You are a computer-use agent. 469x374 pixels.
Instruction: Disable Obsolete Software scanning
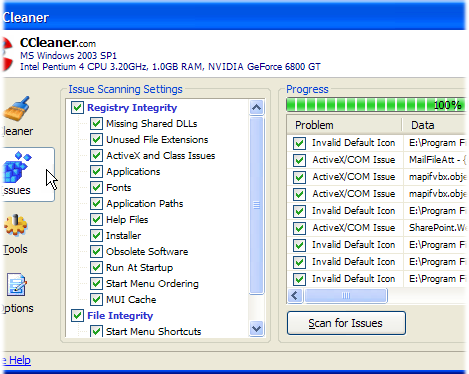tap(96, 252)
